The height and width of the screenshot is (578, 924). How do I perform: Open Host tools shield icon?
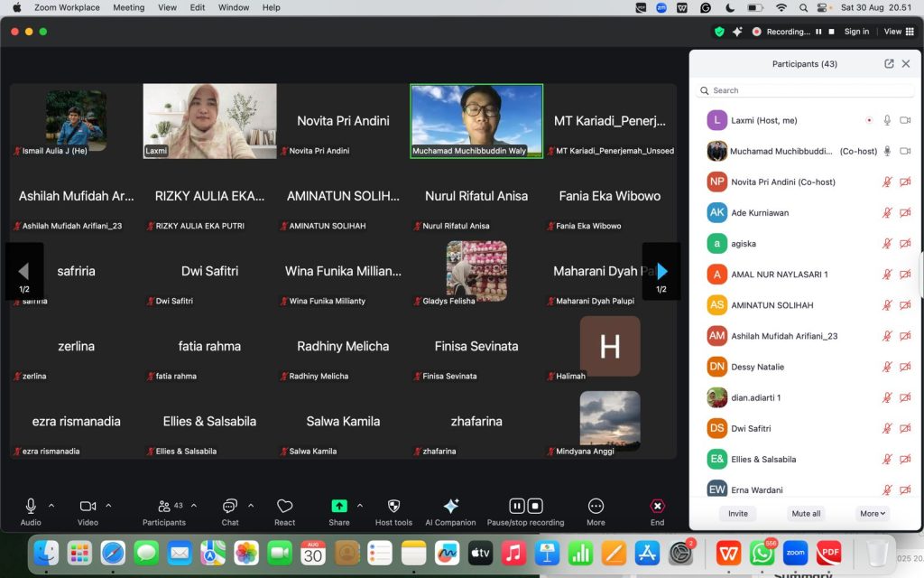[x=393, y=507]
